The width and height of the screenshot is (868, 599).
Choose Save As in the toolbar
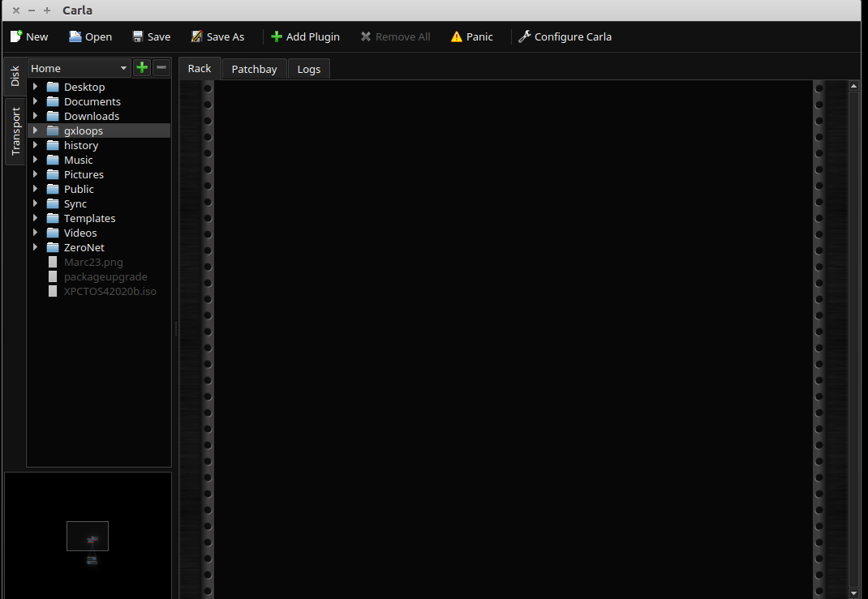click(x=217, y=36)
